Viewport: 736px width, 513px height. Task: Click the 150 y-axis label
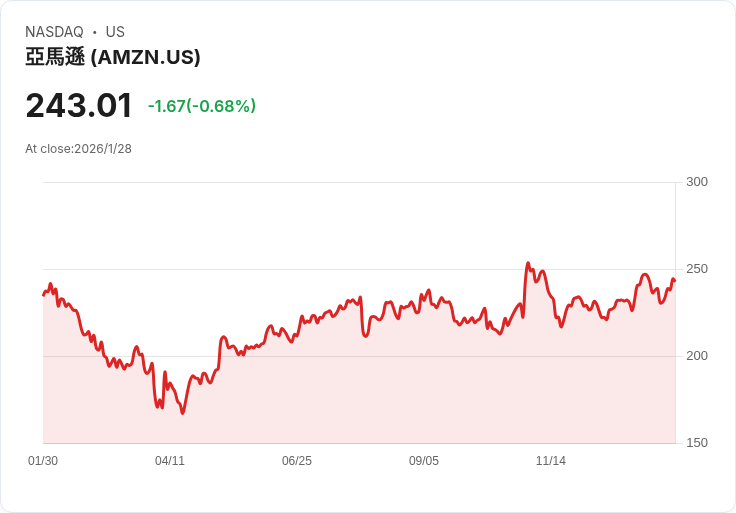697,443
